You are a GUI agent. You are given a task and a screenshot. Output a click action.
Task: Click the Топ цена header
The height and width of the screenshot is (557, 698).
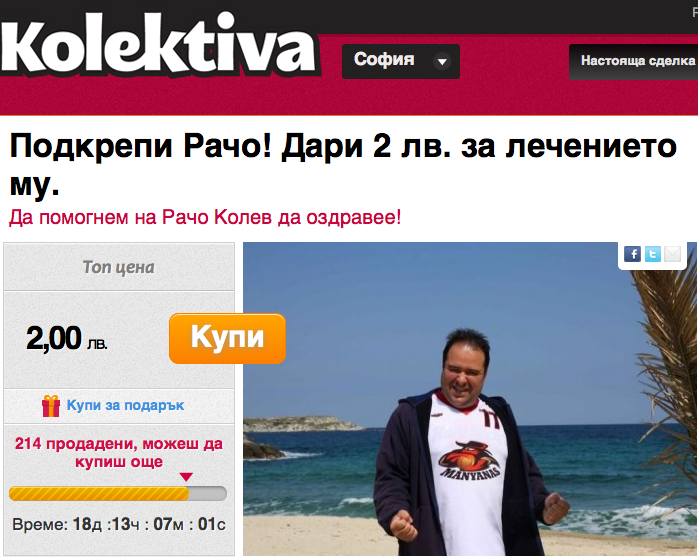(x=119, y=267)
